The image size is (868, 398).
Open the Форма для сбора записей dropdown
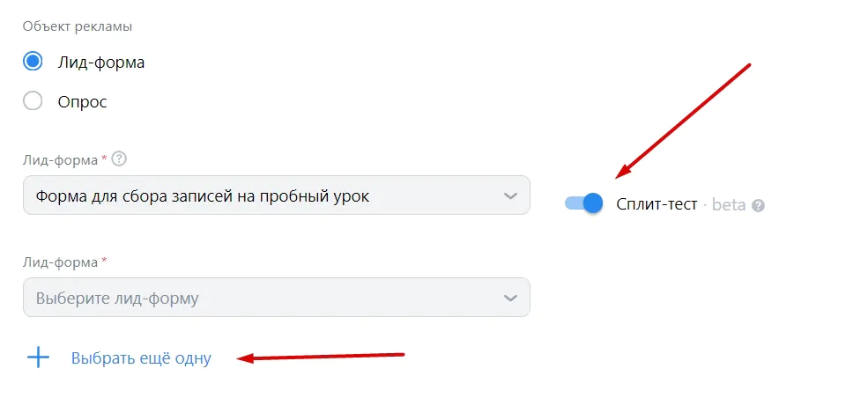[x=276, y=195]
